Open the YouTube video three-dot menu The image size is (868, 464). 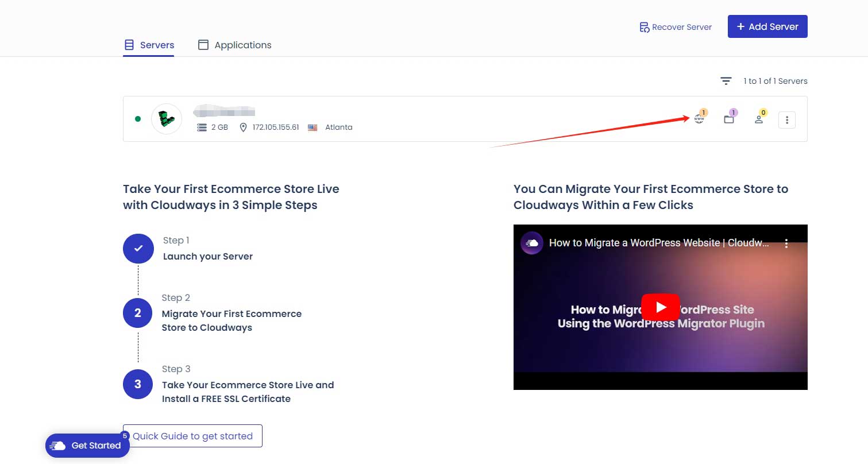[786, 243]
